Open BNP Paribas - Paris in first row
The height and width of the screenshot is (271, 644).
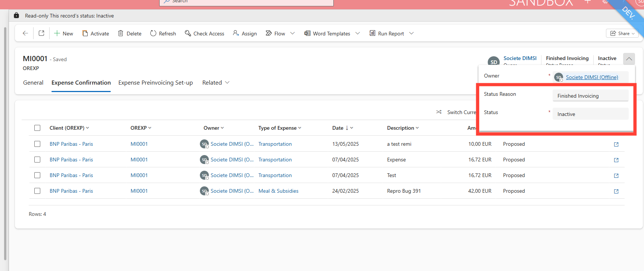[71, 144]
